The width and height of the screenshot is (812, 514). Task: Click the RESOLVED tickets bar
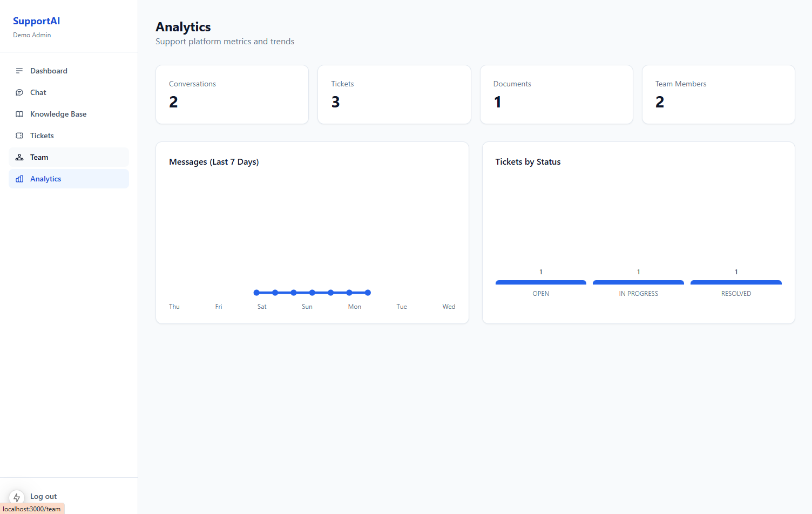tap(736, 282)
